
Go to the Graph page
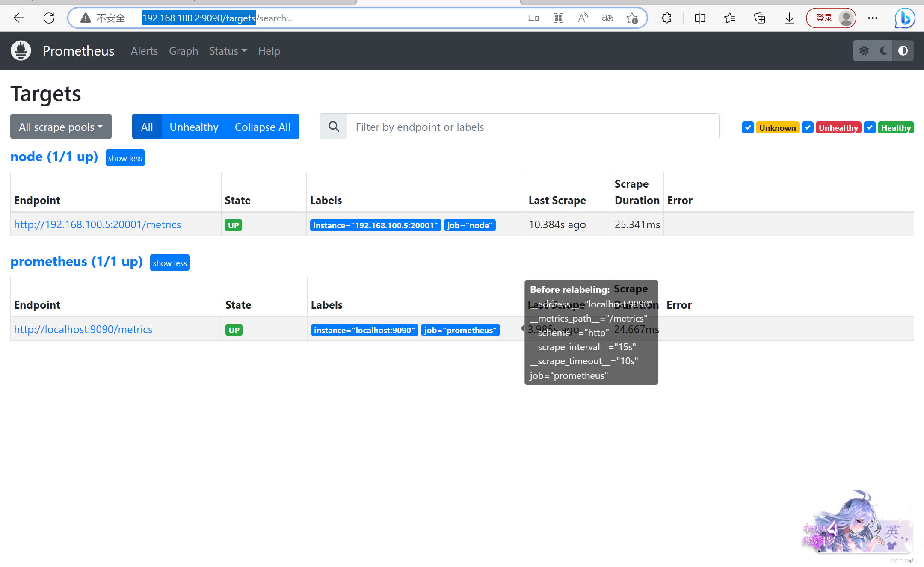click(x=184, y=51)
